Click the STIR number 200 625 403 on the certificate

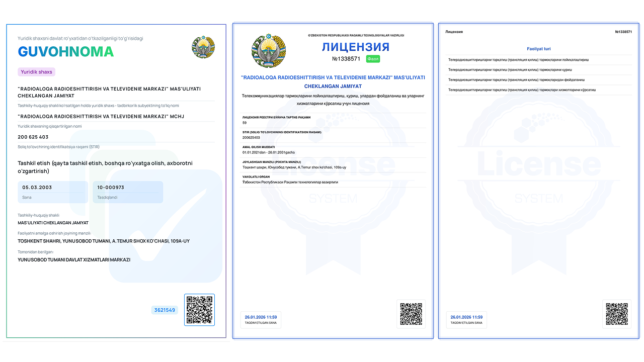(33, 137)
